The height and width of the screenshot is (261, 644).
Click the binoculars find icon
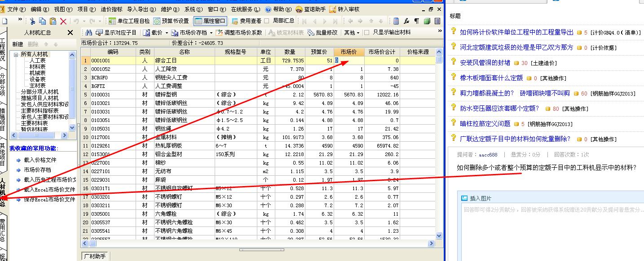click(88, 32)
